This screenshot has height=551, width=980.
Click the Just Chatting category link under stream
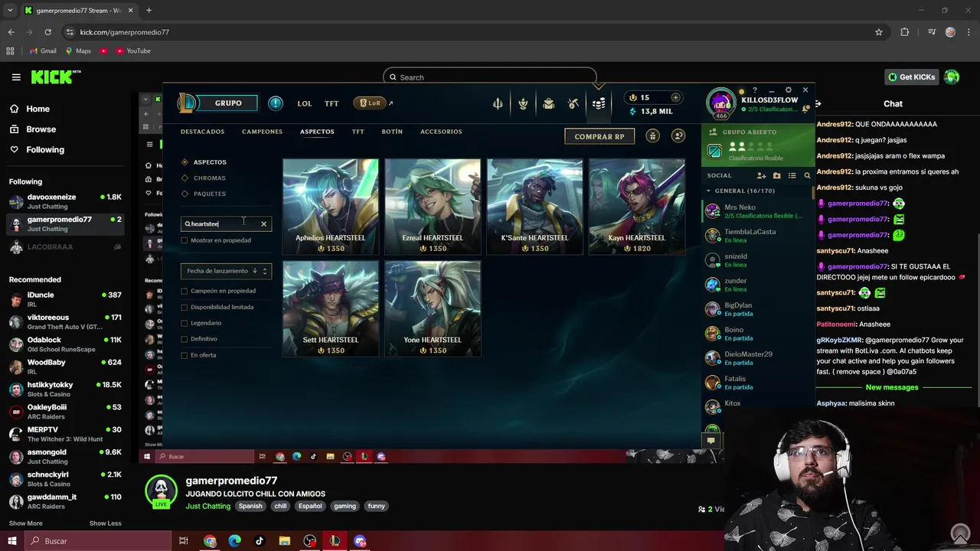207,506
